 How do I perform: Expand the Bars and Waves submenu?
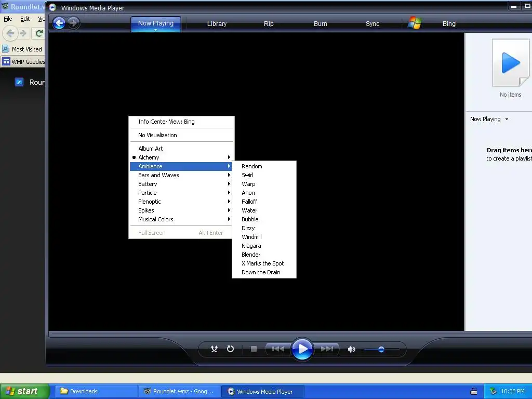[181, 175]
